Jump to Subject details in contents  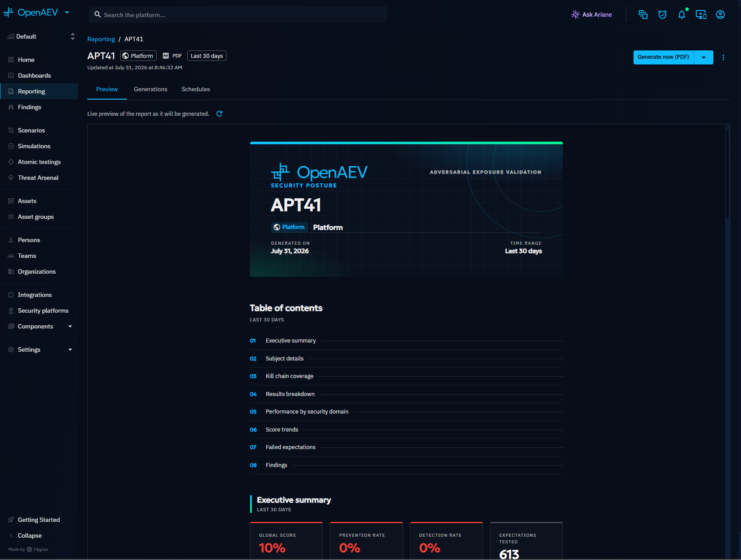[x=406, y=359]
